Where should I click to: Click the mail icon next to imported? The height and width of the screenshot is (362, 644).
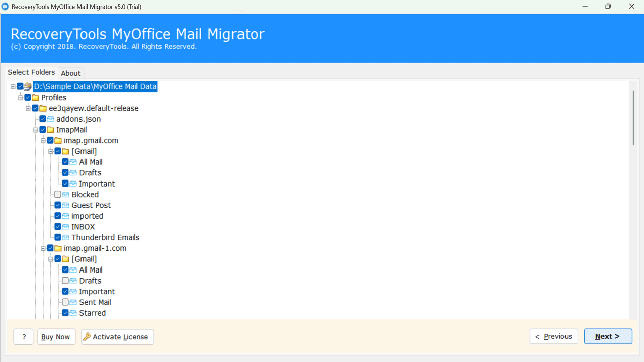(65, 216)
